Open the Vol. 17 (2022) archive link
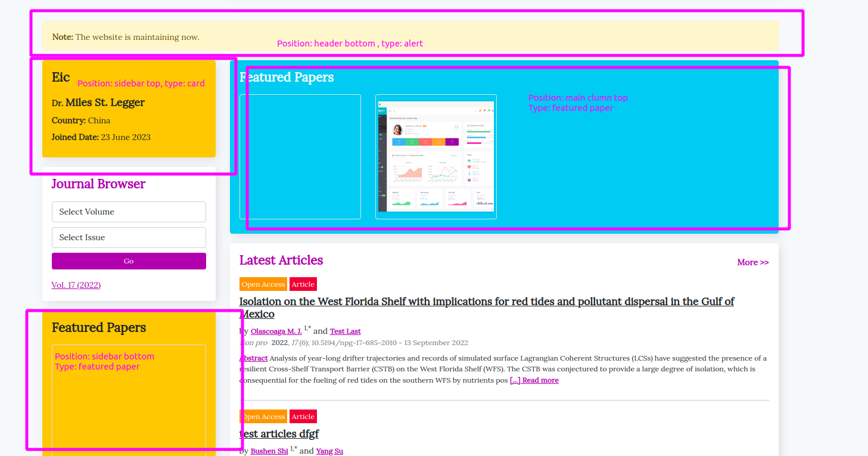The width and height of the screenshot is (868, 456). point(76,285)
